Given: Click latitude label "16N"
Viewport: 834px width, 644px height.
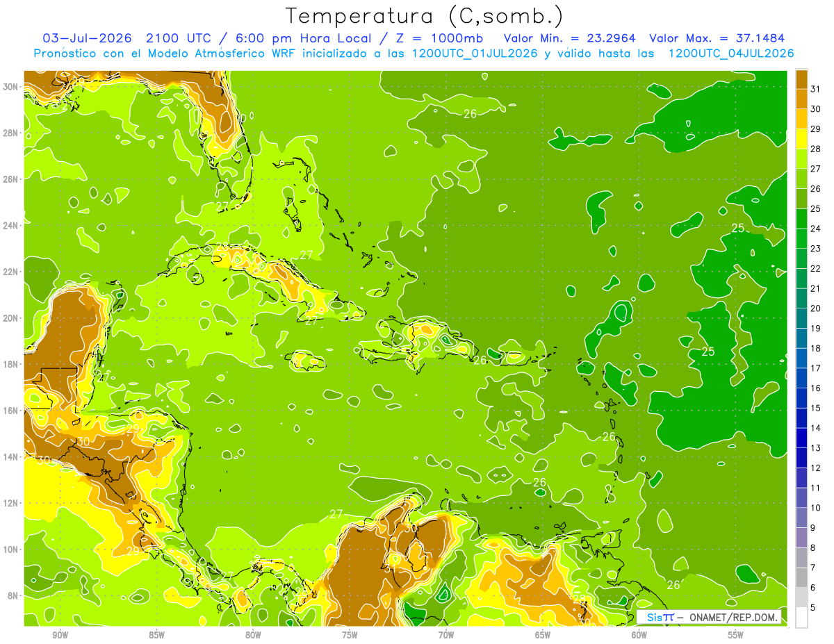Looking at the screenshot, I should coord(11,411).
